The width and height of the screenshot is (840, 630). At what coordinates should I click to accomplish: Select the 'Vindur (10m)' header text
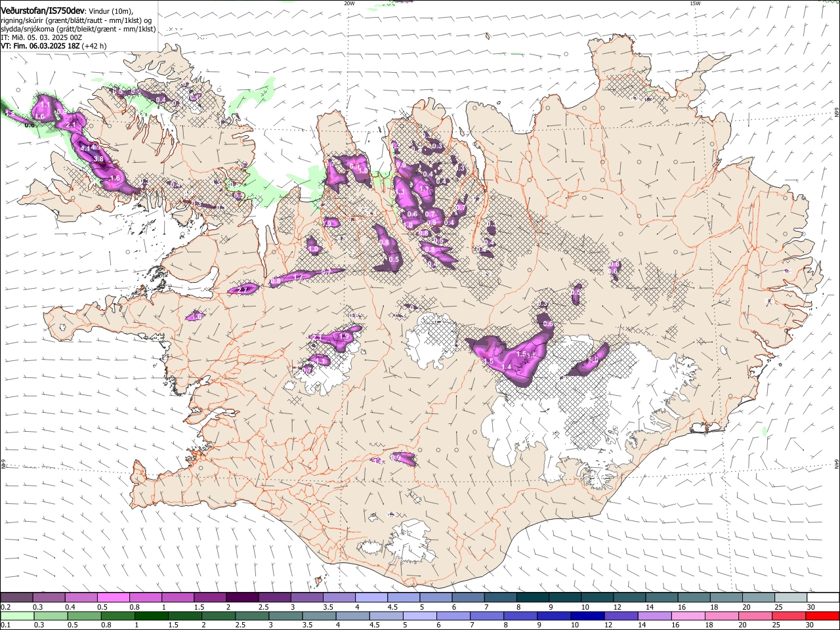pos(110,11)
